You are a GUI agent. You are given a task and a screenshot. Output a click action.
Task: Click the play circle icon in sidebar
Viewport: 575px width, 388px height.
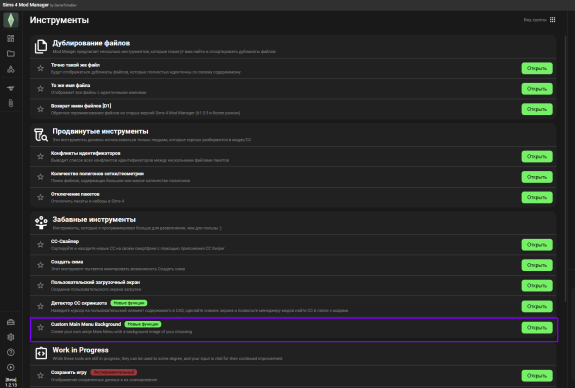(11, 367)
